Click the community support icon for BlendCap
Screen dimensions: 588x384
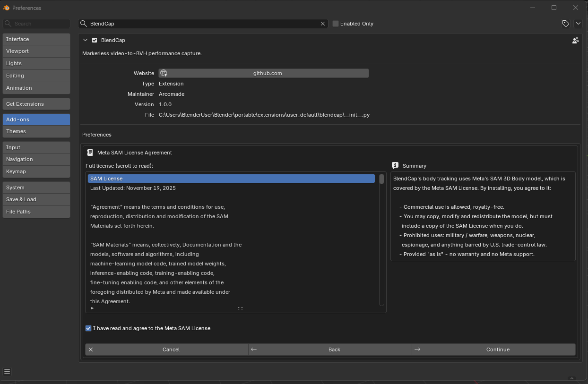point(575,41)
